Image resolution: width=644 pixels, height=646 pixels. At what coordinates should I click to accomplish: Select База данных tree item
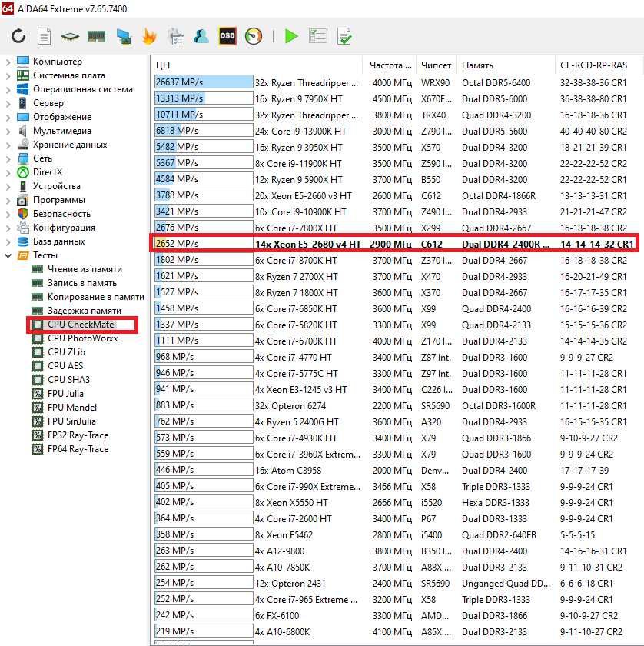click(59, 241)
